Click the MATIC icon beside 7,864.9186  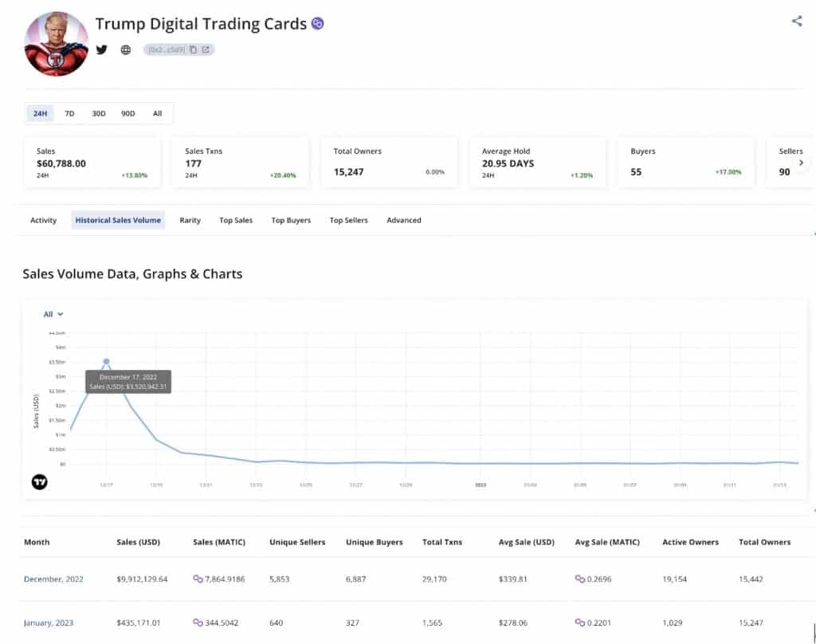[198, 579]
